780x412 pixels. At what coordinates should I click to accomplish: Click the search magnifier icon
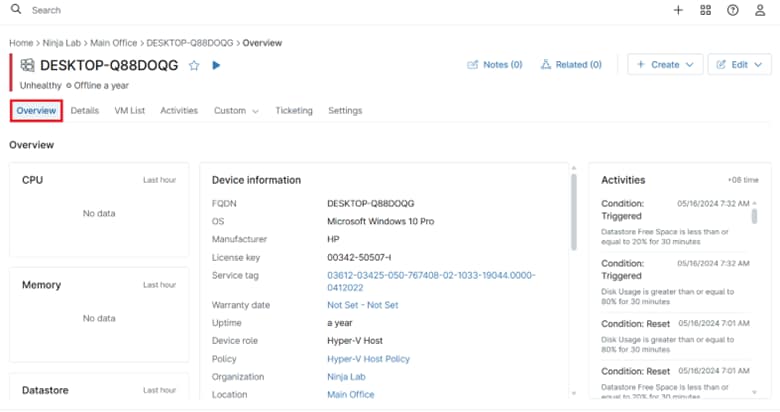coord(16,10)
